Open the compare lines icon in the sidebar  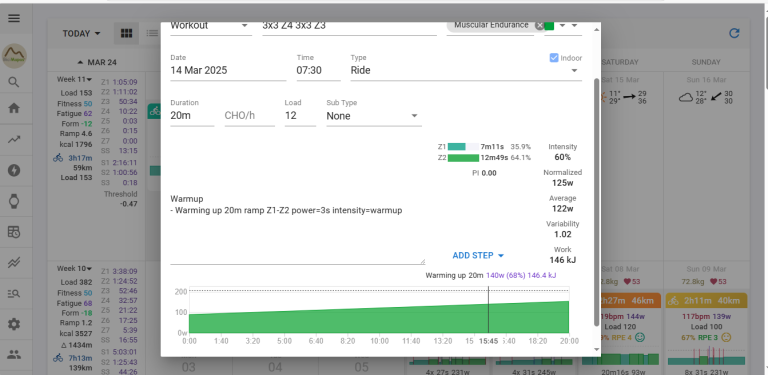14,263
